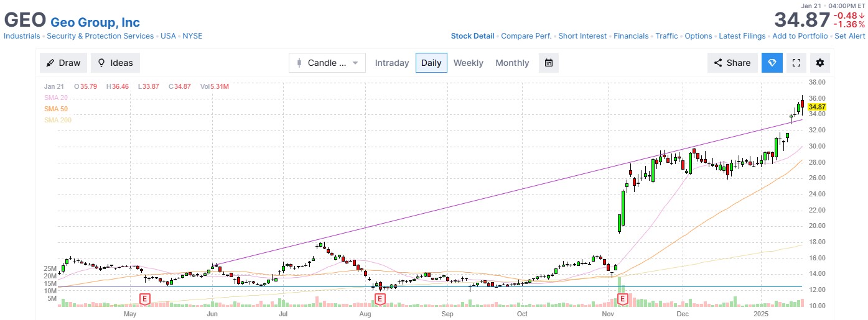868x320 pixels.
Task: Open Compare Perf. link
Action: click(x=526, y=36)
